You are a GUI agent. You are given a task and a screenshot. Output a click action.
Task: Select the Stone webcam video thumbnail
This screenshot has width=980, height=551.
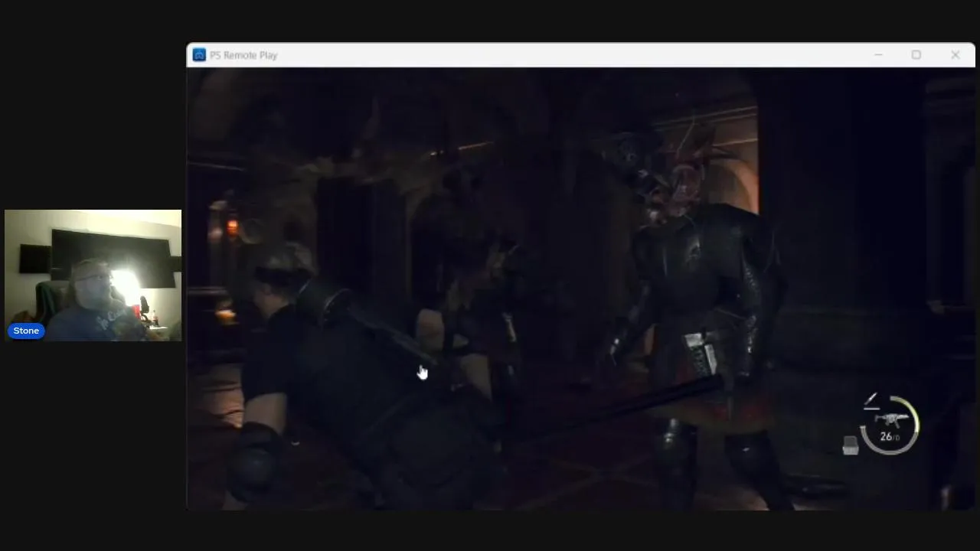pyautogui.click(x=93, y=275)
